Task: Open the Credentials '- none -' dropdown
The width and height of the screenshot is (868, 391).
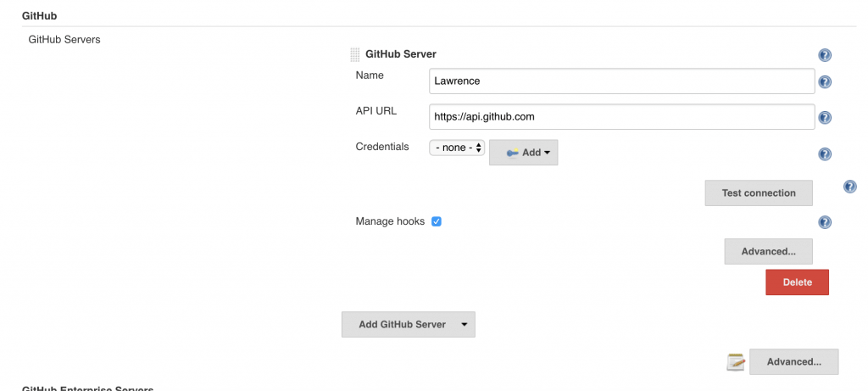Action: (x=457, y=148)
